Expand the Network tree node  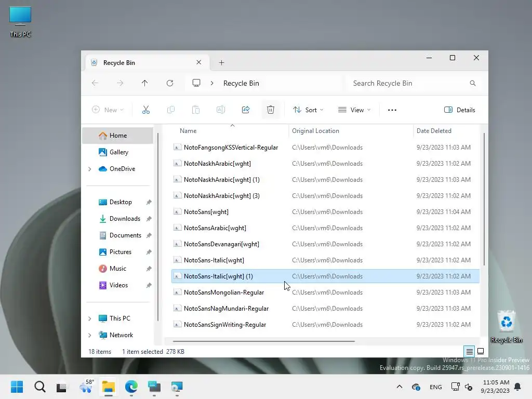[89, 335]
